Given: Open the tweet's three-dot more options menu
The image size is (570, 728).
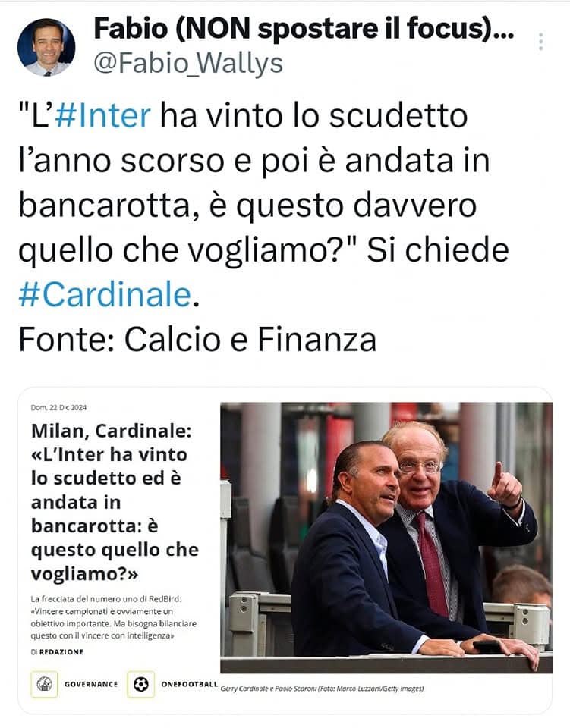Looking at the screenshot, I should pos(540,42).
